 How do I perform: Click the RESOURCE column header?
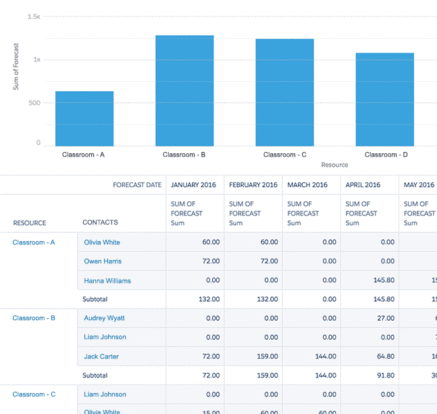tap(29, 223)
